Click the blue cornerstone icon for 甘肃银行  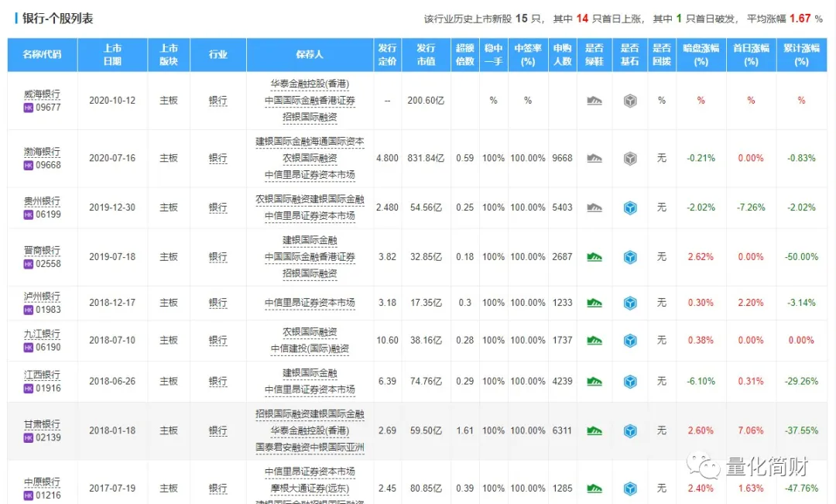click(630, 430)
